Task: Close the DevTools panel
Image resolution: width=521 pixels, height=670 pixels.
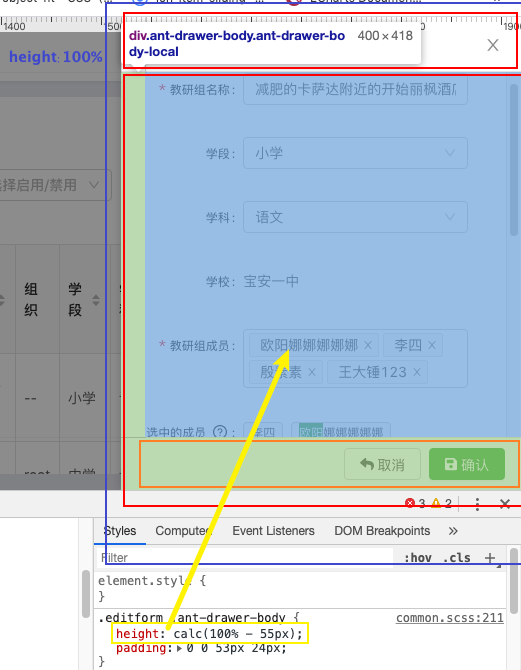Action: point(505,504)
